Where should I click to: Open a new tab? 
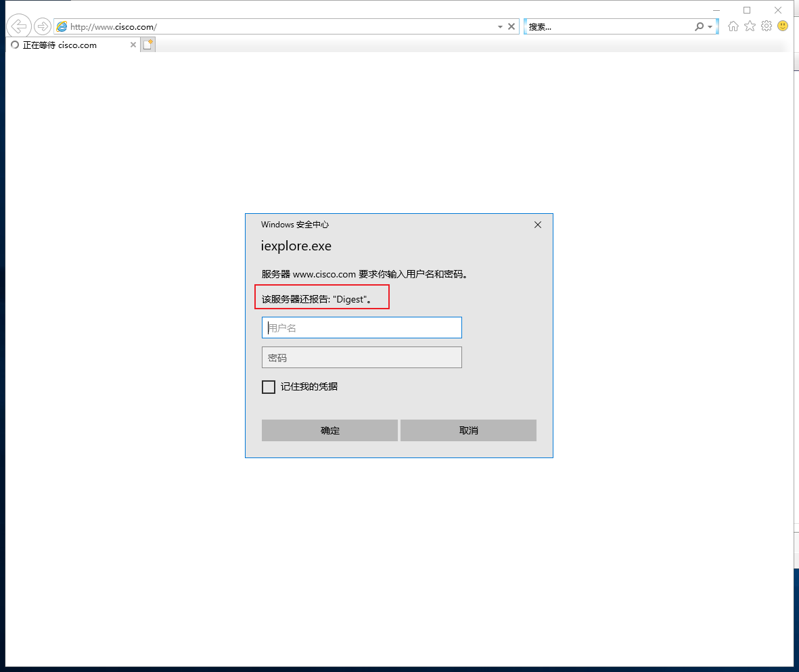tap(147, 45)
